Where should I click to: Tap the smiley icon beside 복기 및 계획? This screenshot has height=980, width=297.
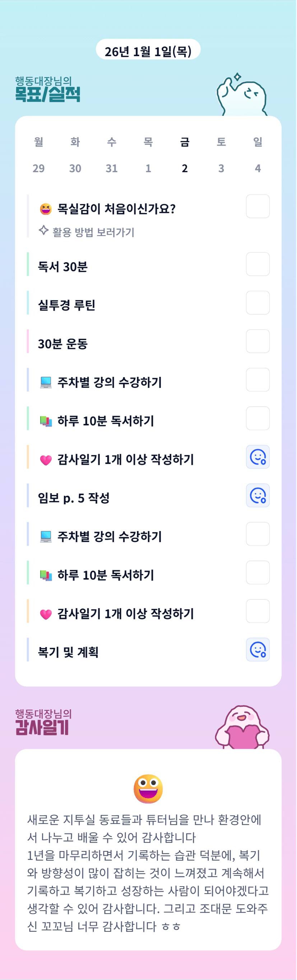click(x=258, y=649)
